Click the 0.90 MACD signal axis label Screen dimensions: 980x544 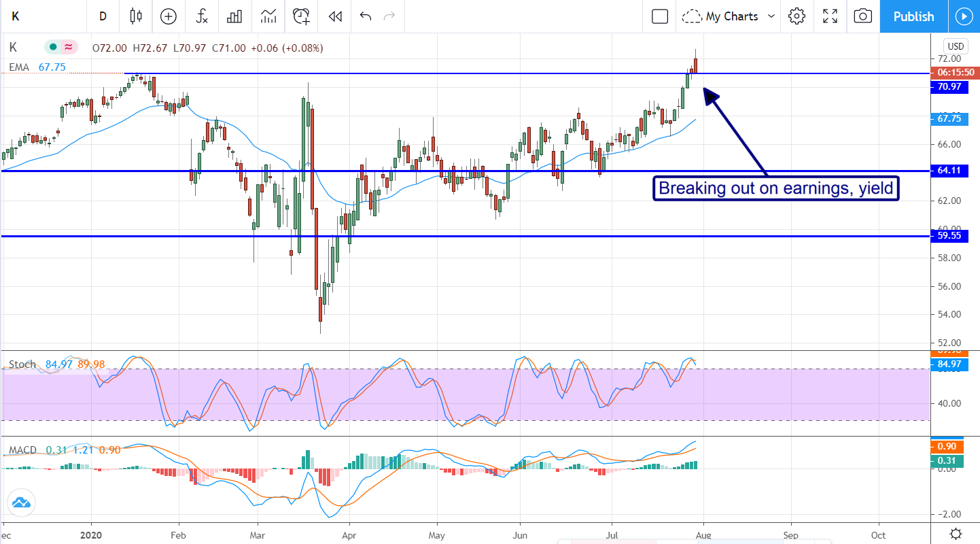pyautogui.click(x=948, y=446)
